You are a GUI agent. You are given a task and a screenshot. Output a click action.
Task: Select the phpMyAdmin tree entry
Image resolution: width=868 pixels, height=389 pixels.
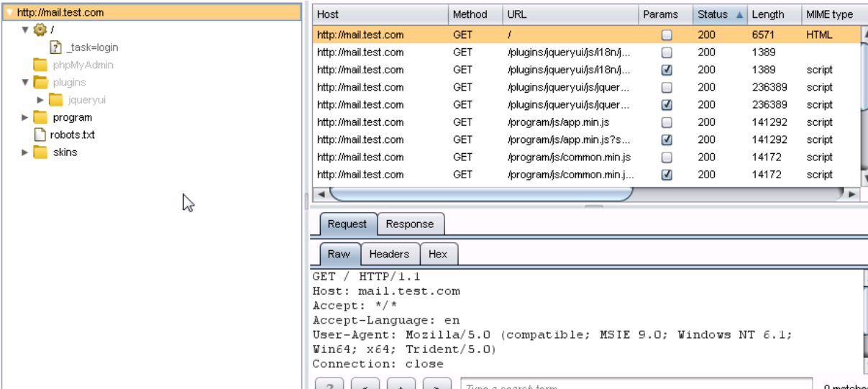[x=83, y=65]
